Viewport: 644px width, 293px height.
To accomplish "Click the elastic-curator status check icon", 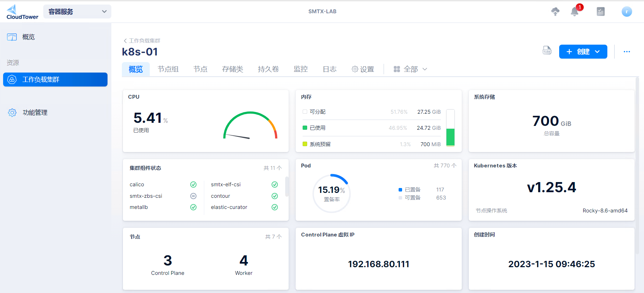I will coord(275,207).
